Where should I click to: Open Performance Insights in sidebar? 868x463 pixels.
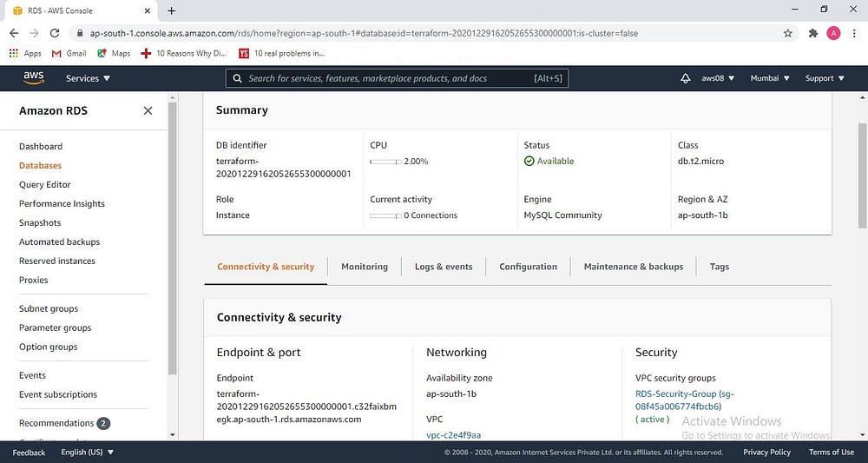[62, 204]
